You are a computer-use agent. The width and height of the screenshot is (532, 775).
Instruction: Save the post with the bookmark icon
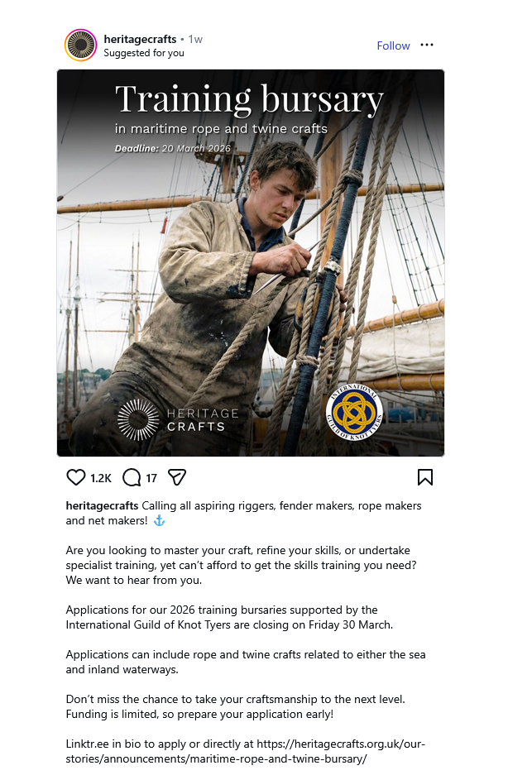click(x=425, y=477)
